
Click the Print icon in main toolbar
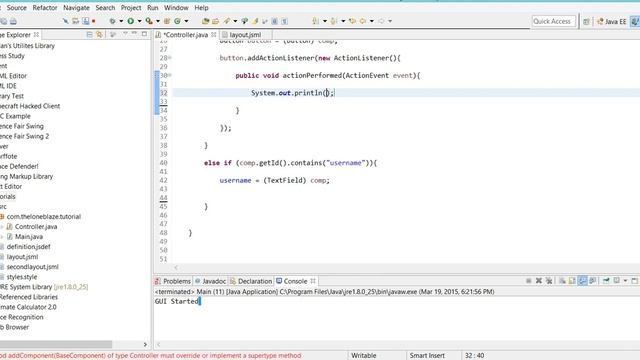point(13,21)
